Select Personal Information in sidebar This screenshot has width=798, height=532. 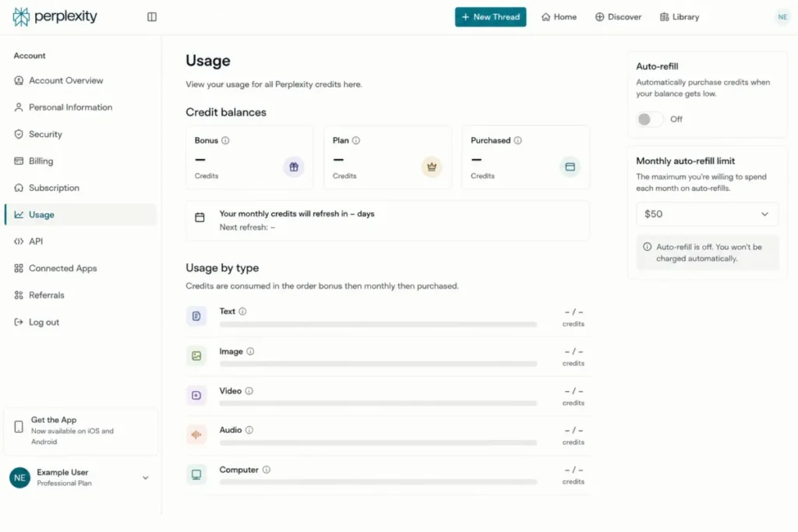[x=81, y=107]
